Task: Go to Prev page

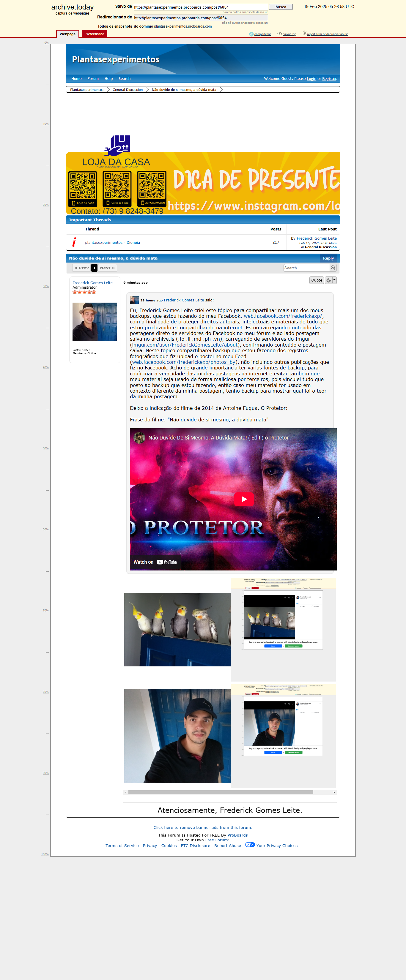Action: point(81,268)
